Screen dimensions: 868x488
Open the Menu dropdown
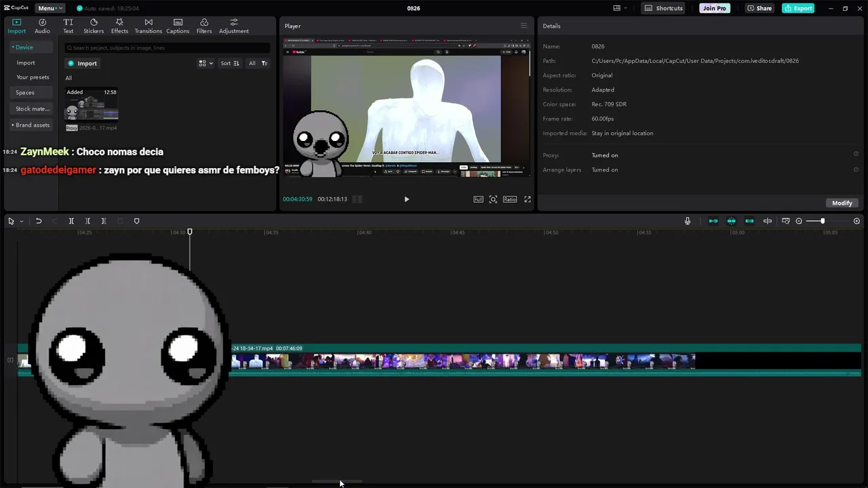coord(50,8)
